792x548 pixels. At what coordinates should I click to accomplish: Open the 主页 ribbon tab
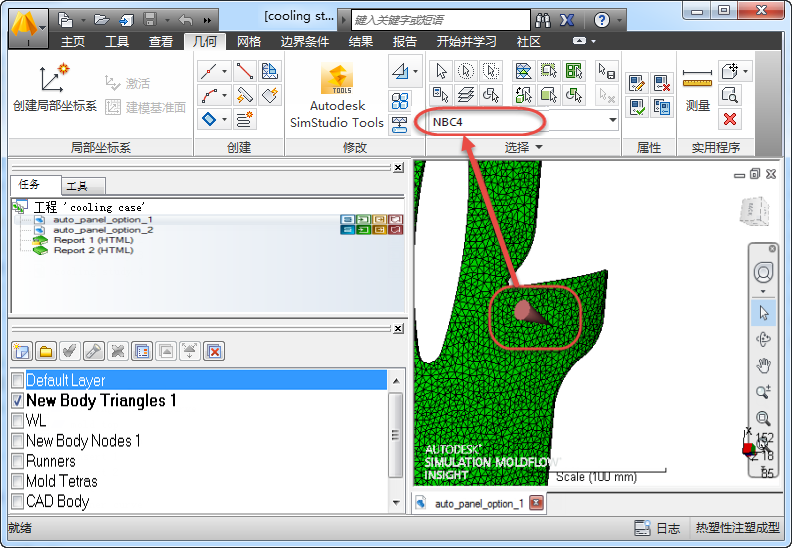(x=73, y=41)
